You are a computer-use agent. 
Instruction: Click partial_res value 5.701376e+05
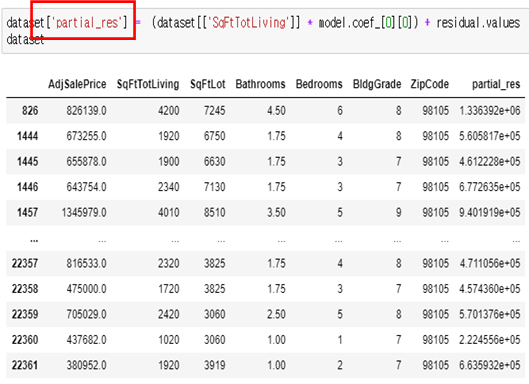490,314
